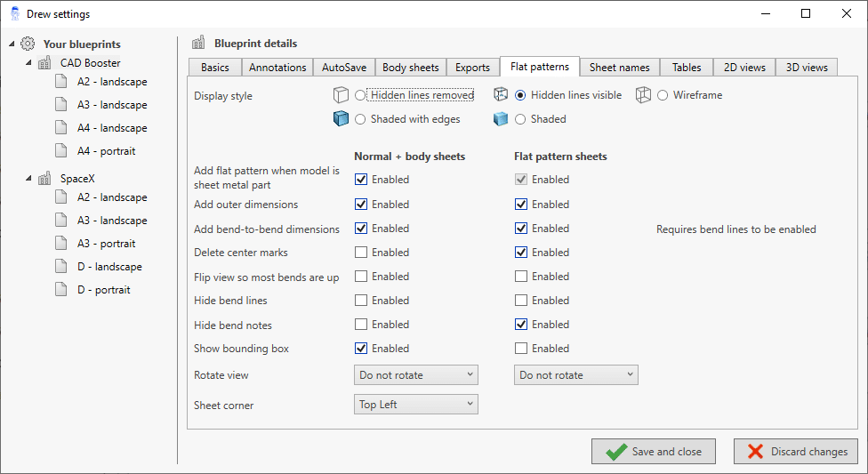
Task: Open the 3D views tab
Action: (x=806, y=68)
